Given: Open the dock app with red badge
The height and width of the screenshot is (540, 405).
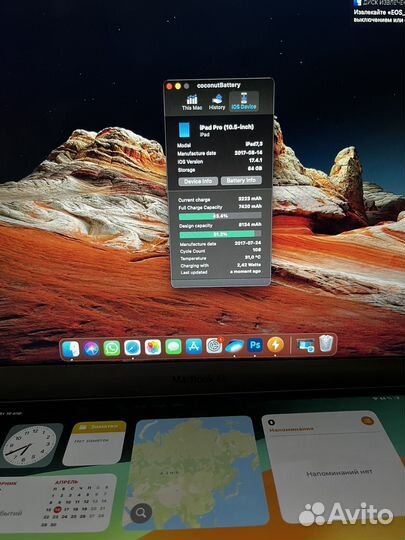Looking at the screenshot, I should click(214, 345).
